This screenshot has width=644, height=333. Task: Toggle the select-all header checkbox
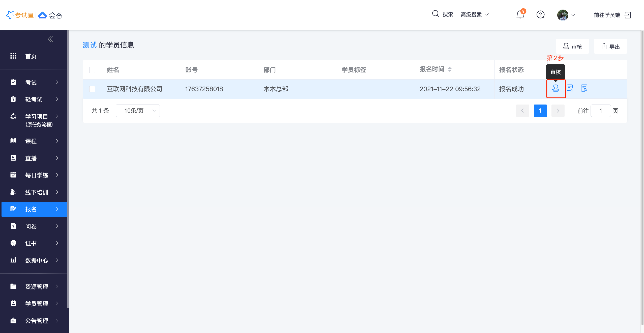click(x=92, y=70)
